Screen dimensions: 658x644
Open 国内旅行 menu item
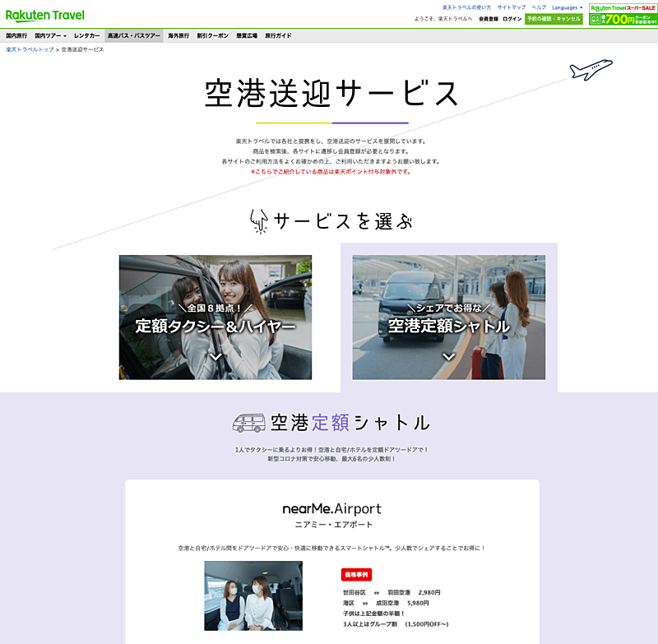pyautogui.click(x=16, y=35)
